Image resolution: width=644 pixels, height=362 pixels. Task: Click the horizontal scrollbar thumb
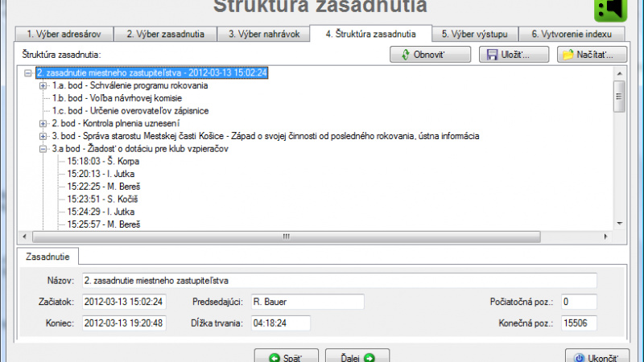tap(287, 237)
